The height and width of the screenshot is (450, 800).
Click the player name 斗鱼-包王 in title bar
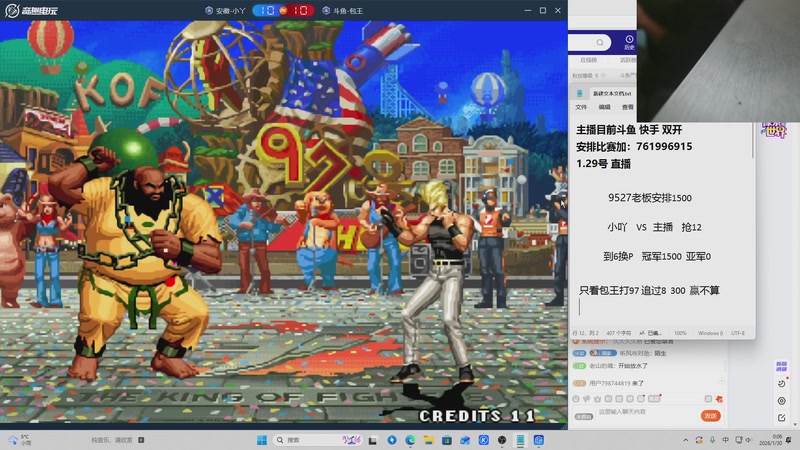click(348, 11)
